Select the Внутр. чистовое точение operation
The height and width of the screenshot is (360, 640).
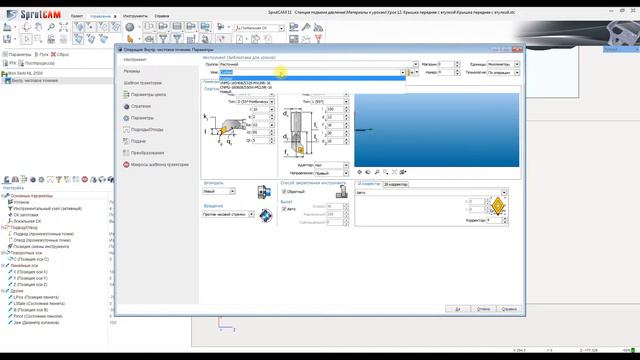pyautogui.click(x=35, y=81)
